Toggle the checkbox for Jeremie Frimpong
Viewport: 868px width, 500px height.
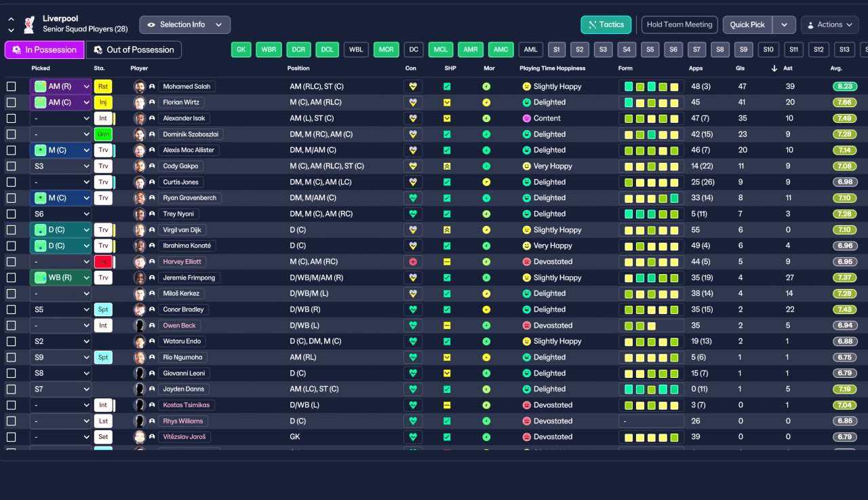coord(11,277)
